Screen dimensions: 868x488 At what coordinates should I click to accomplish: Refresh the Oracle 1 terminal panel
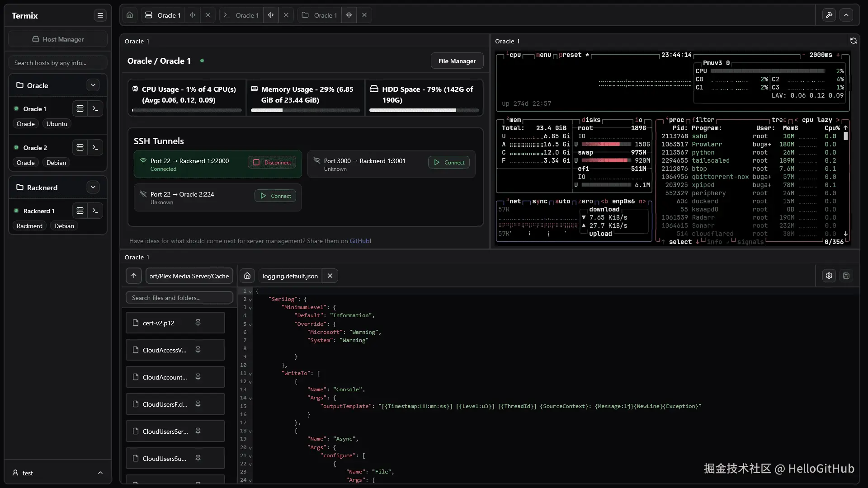click(853, 41)
